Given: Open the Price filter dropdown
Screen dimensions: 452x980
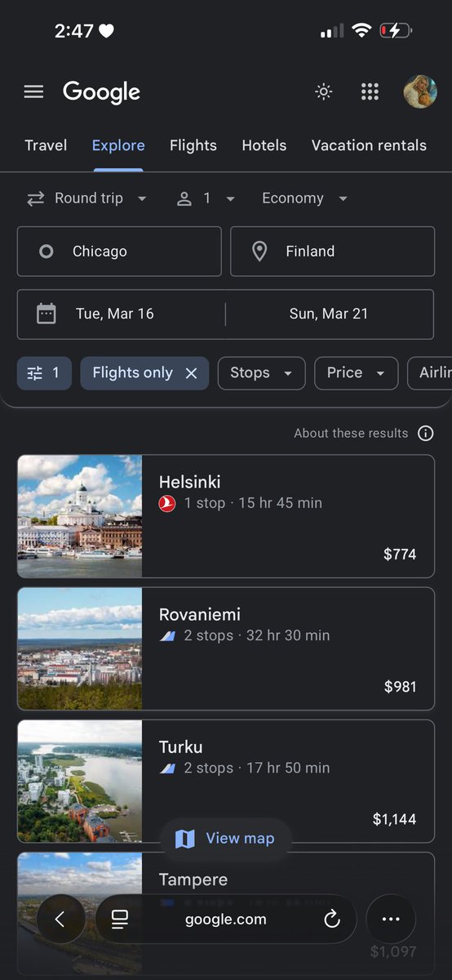Looking at the screenshot, I should 357,373.
